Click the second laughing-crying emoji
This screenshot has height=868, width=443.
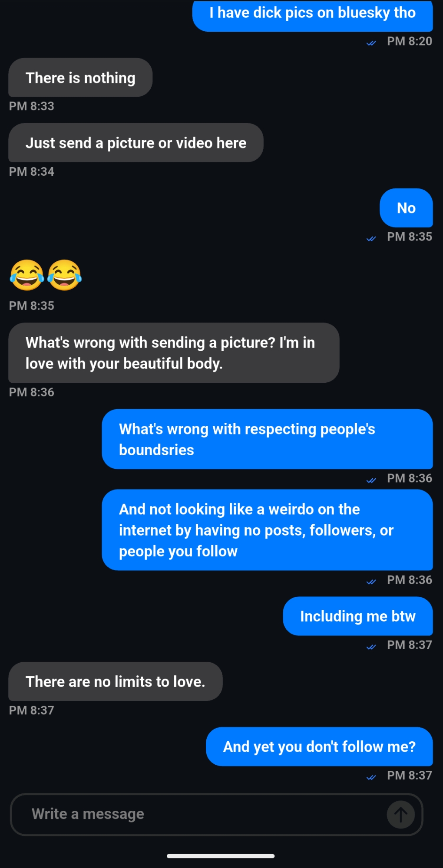click(64, 275)
